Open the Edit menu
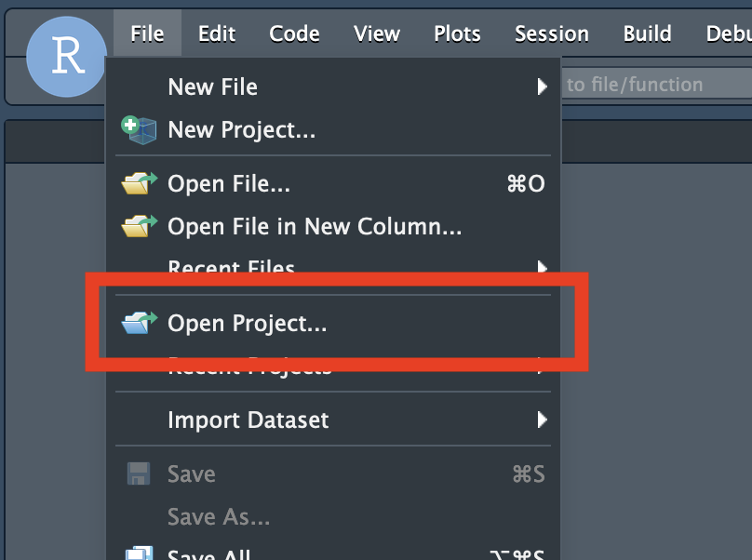Viewport: 752px width, 560px height. pyautogui.click(x=216, y=34)
